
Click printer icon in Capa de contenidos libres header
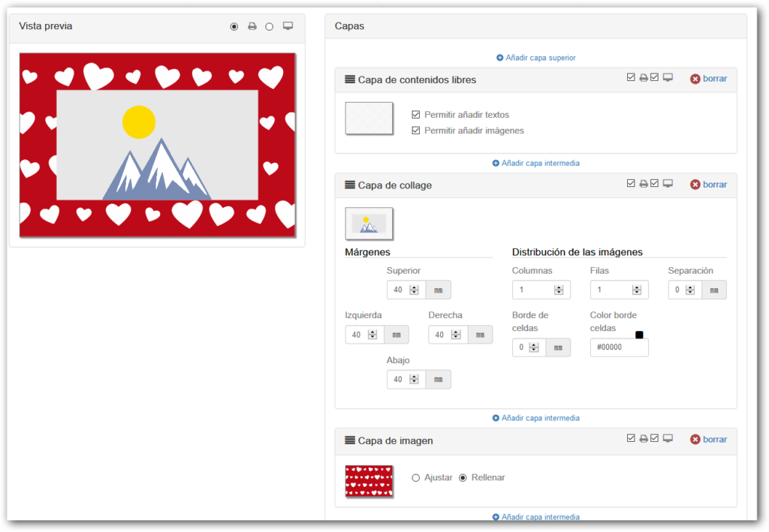644,78
